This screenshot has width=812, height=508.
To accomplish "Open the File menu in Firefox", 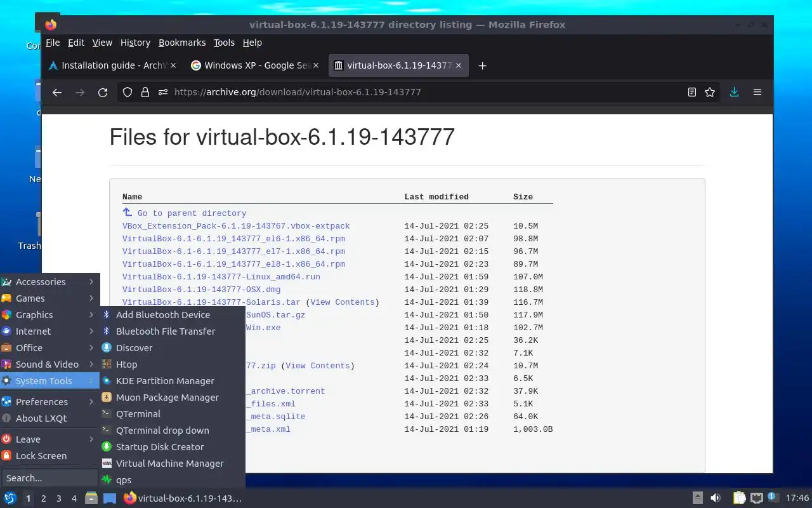I will coord(53,43).
